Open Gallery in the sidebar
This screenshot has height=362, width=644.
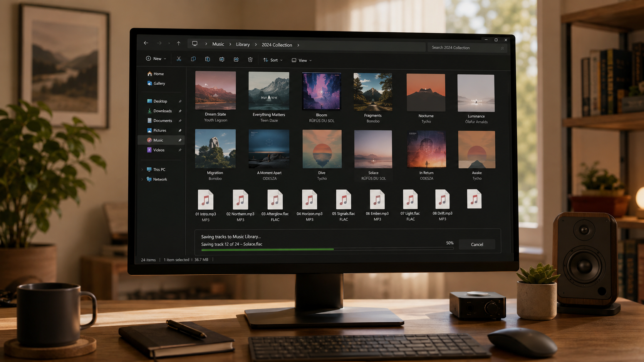point(156,83)
